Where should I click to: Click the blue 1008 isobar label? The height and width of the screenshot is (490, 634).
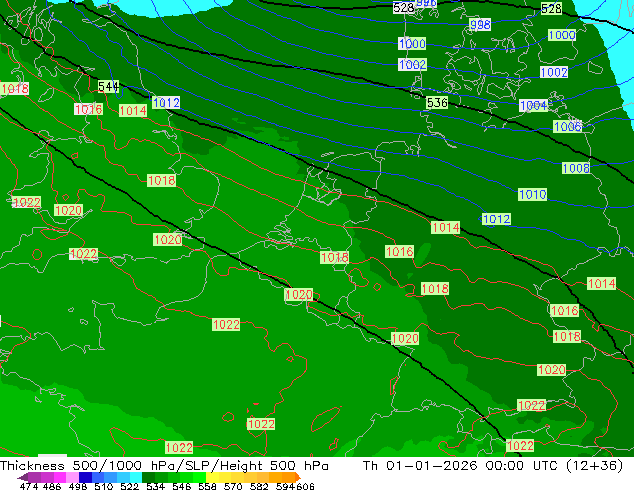point(576,168)
